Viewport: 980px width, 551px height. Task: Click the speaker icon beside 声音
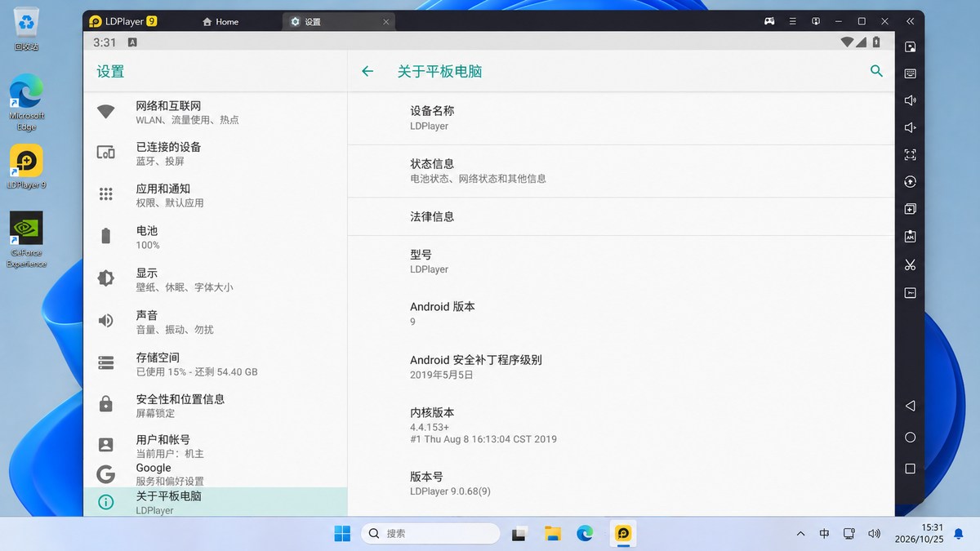106,321
